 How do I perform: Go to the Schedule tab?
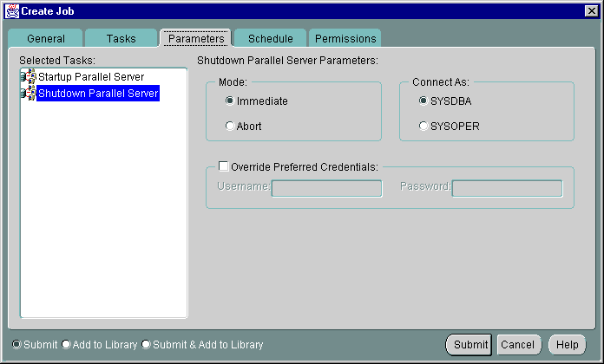coord(270,39)
